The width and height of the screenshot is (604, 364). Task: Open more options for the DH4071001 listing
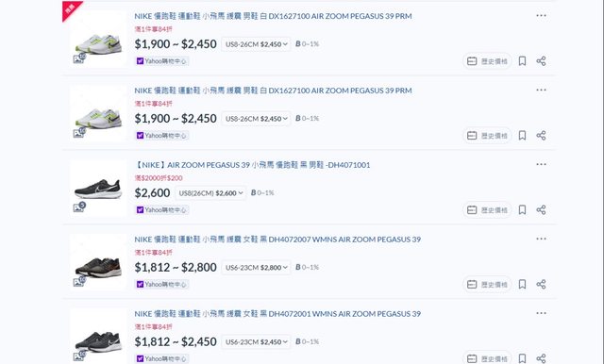pos(541,164)
